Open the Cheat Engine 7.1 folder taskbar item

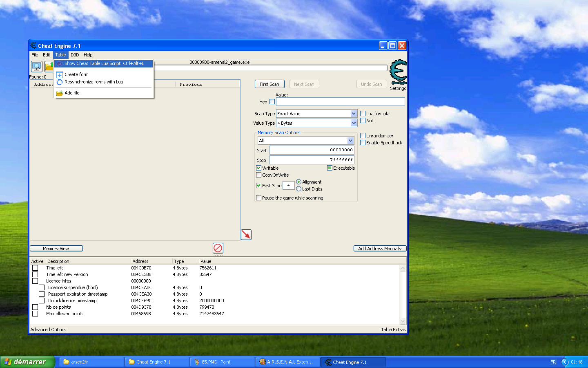(x=157, y=362)
